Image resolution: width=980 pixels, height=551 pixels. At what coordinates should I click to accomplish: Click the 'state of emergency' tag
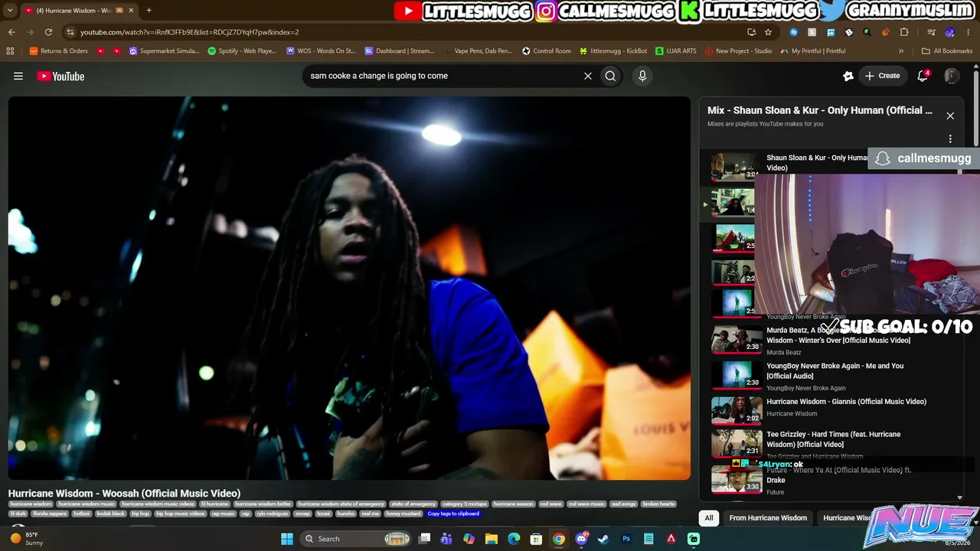tap(413, 504)
